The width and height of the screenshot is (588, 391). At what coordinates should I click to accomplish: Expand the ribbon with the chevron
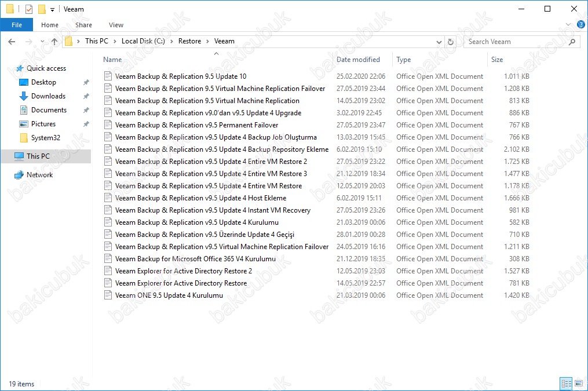pyautogui.click(x=568, y=25)
